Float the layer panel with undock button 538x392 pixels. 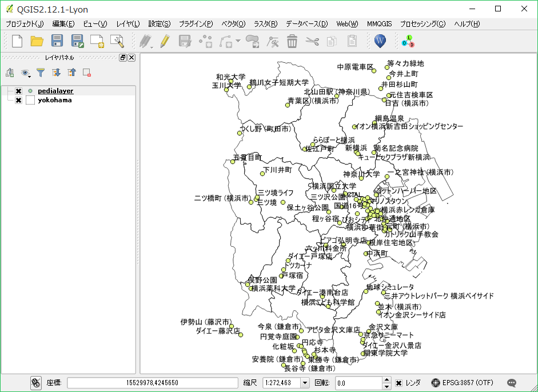click(123, 58)
